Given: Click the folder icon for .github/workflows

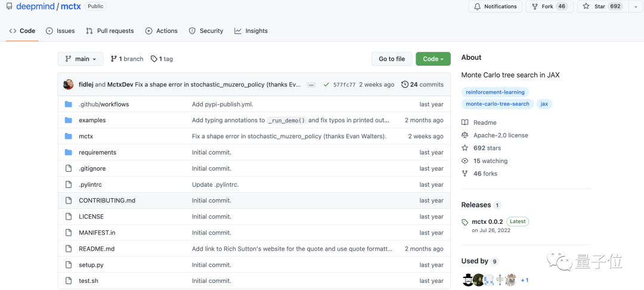Looking at the screenshot, I should point(68,104).
